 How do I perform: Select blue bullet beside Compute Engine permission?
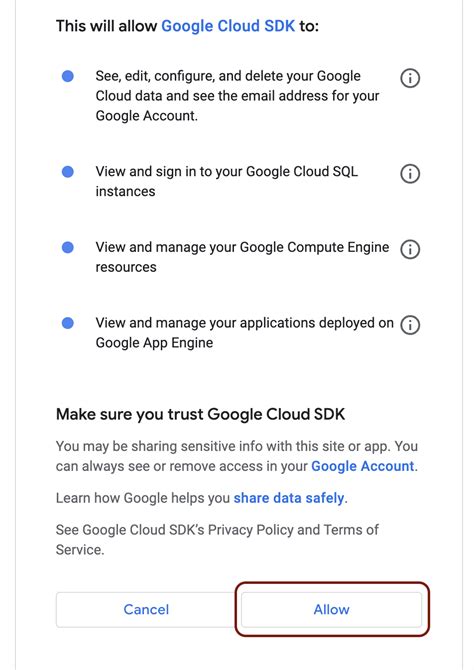(x=68, y=247)
